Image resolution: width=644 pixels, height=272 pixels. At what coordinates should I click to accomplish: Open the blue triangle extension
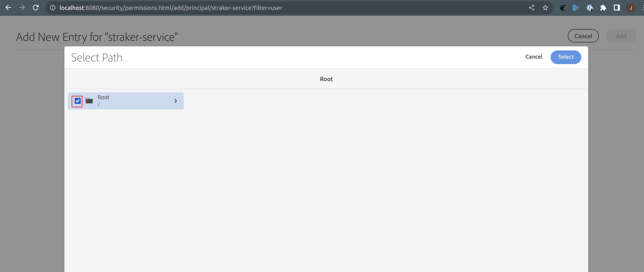575,7
